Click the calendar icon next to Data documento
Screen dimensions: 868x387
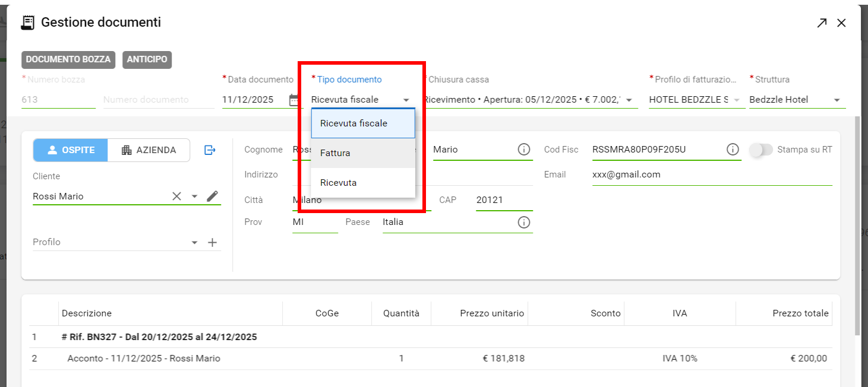click(x=293, y=100)
